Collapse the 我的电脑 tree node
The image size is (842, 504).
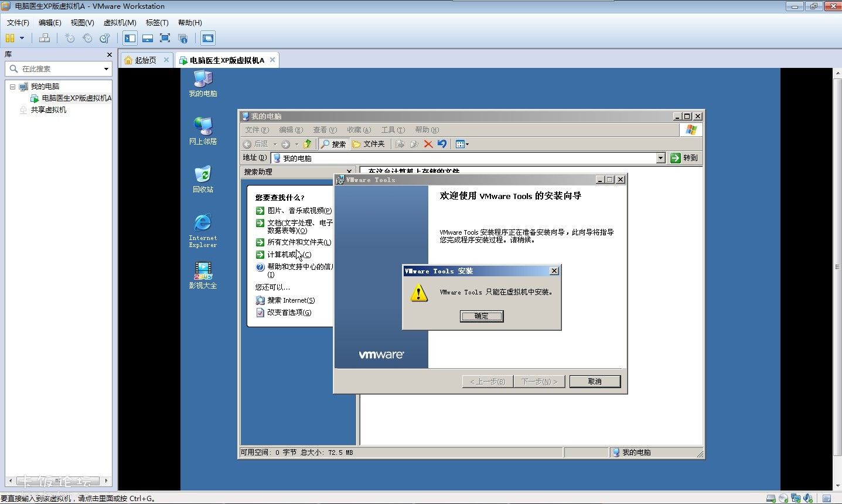click(x=12, y=87)
